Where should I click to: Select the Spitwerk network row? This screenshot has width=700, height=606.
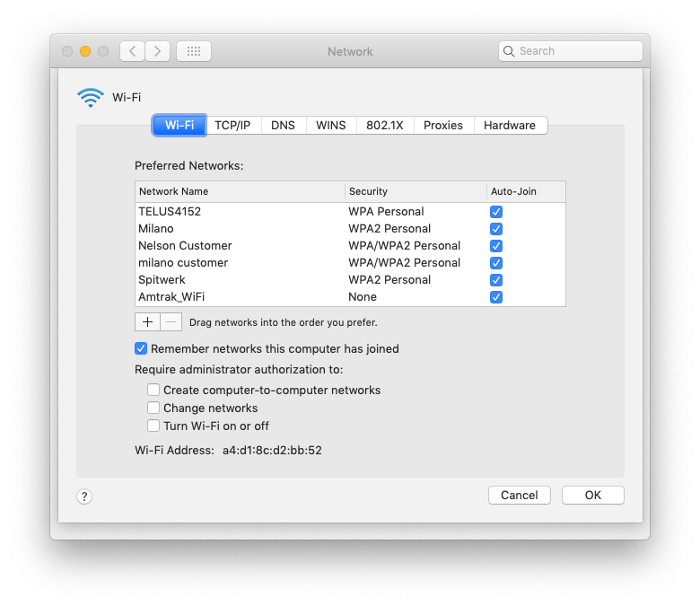(x=350, y=280)
